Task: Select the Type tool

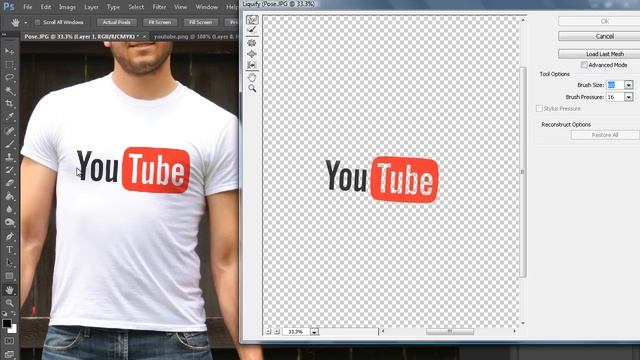Action: click(x=9, y=249)
